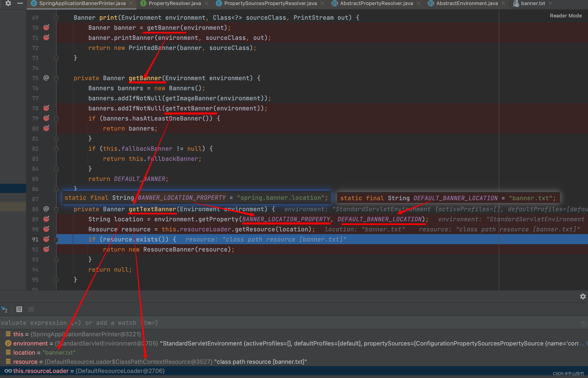Close the banner.txt tab
588x378 pixels.
point(550,3)
